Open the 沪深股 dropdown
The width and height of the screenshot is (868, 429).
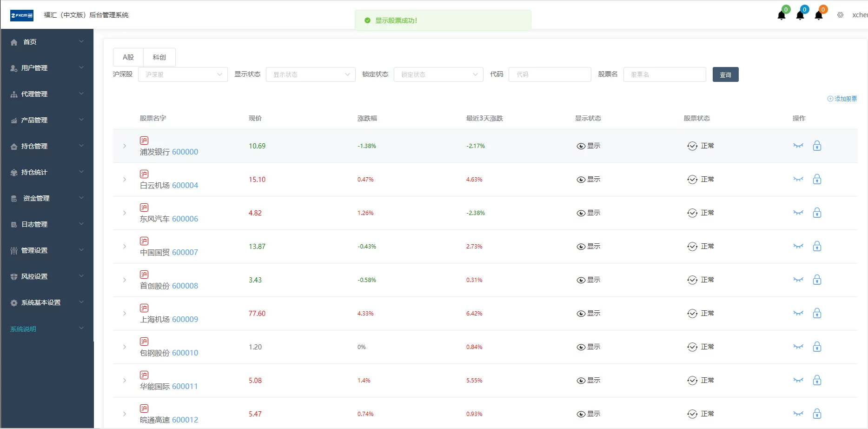pos(183,74)
